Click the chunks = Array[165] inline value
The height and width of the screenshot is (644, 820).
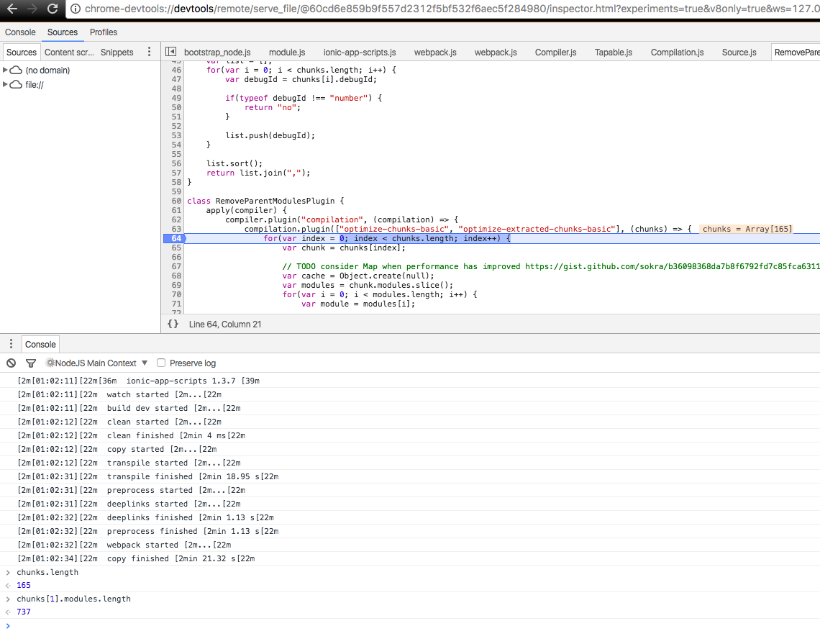coord(747,229)
